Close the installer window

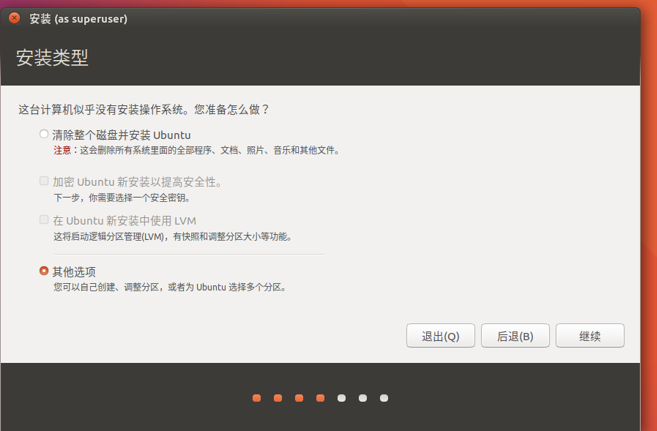[14, 18]
